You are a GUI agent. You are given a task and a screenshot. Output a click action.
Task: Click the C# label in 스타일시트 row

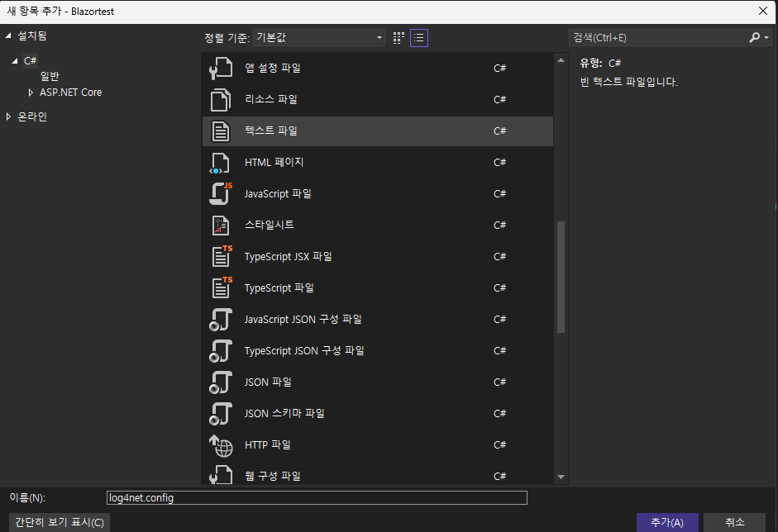[499, 225]
